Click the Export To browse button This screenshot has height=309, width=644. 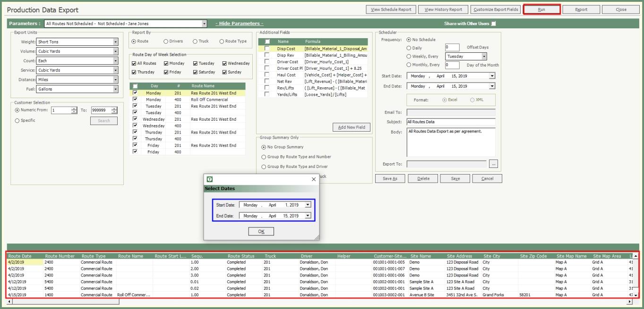[493, 164]
